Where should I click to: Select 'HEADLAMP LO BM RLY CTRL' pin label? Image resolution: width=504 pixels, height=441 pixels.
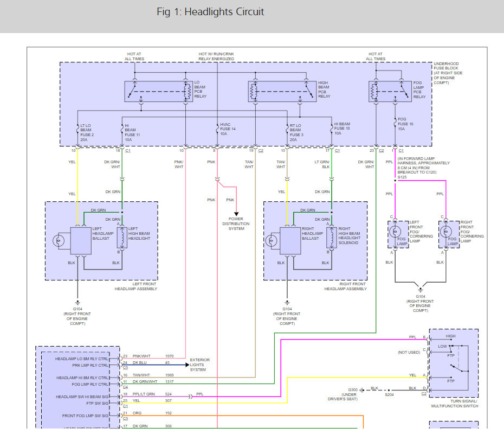(82, 359)
